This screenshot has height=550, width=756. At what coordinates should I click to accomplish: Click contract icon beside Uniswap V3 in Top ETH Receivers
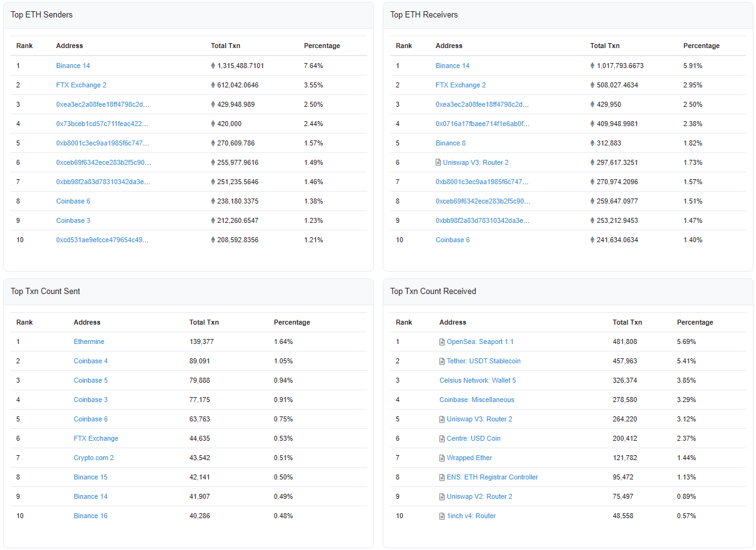[x=438, y=162]
